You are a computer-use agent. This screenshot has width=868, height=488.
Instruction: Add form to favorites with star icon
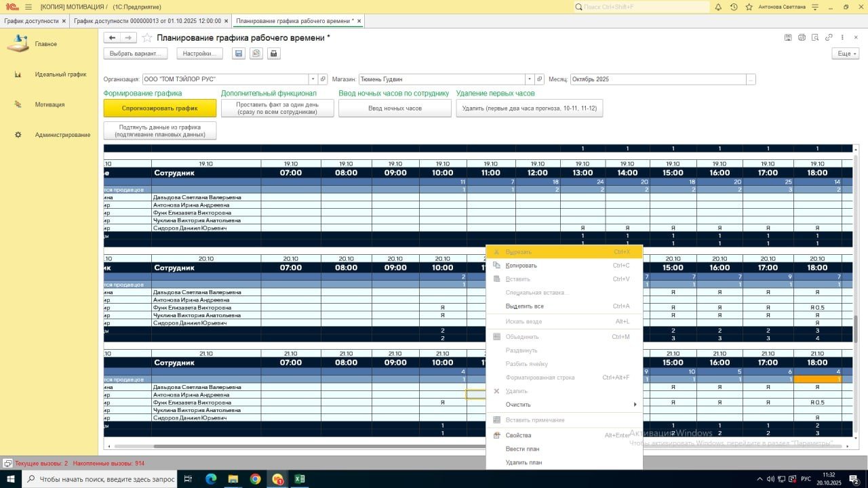(x=146, y=38)
